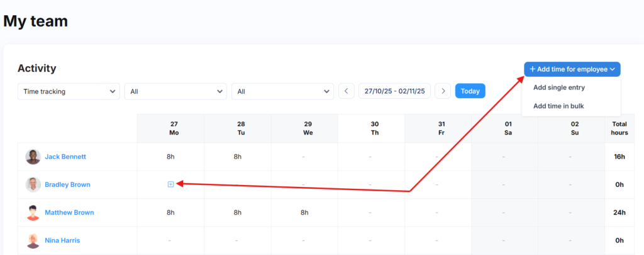Go to next week with right arrow
Viewport: 644px width, 255px height.
(443, 91)
